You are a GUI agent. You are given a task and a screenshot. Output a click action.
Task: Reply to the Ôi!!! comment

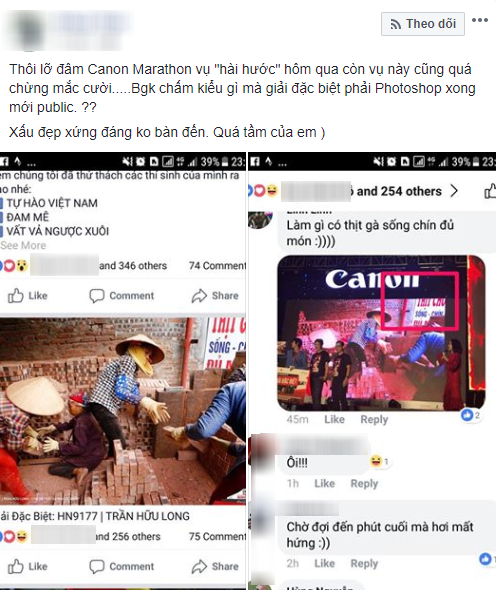[x=364, y=483]
